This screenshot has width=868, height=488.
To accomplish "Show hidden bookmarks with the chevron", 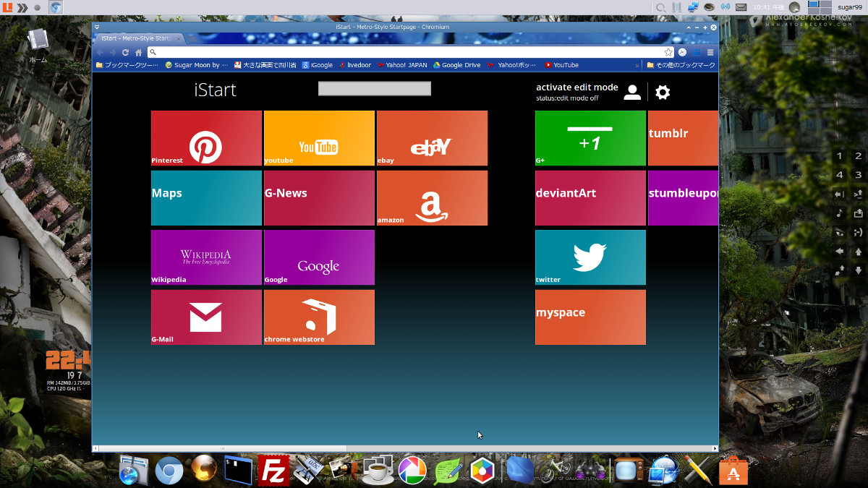I will click(x=637, y=65).
